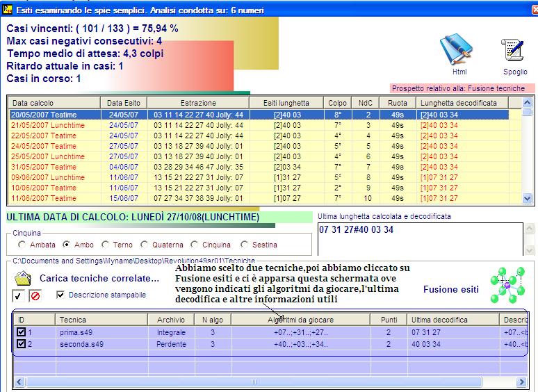Click the Lunghetta decodificata column header
The image size is (538, 392).
[462, 103]
